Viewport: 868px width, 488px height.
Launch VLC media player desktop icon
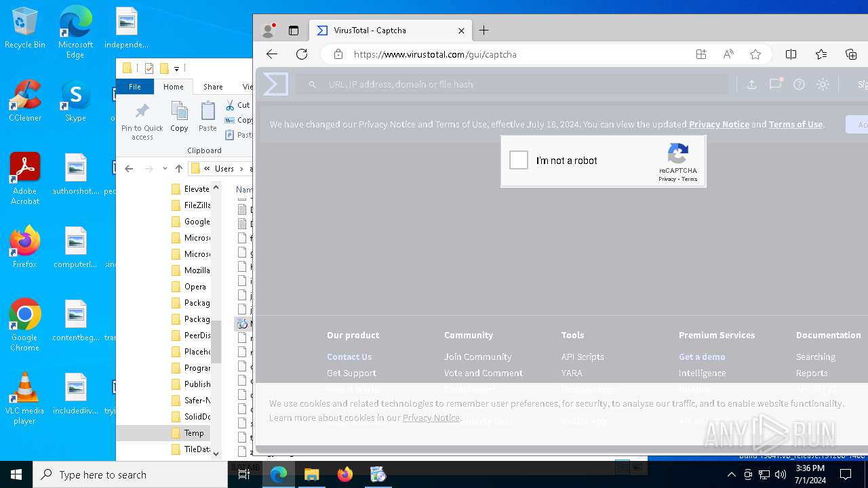point(25,398)
